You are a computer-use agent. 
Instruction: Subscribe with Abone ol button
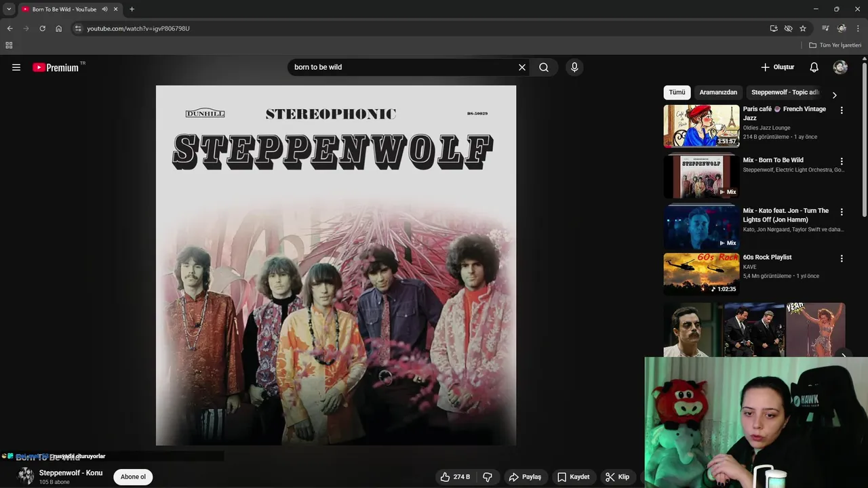133,477
